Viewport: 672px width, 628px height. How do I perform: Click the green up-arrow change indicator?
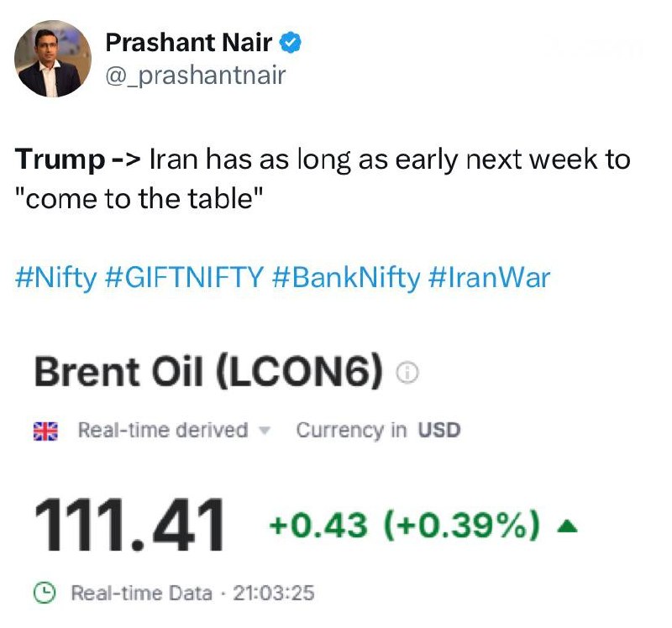[567, 526]
